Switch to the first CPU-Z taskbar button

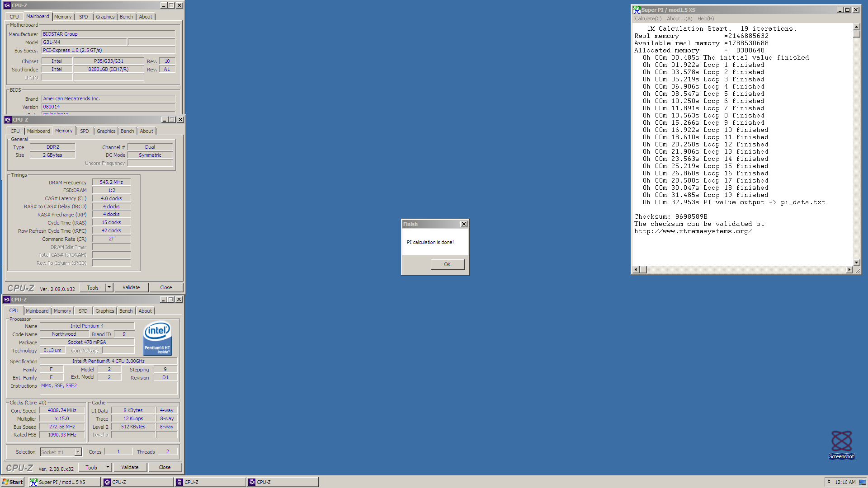pos(138,482)
